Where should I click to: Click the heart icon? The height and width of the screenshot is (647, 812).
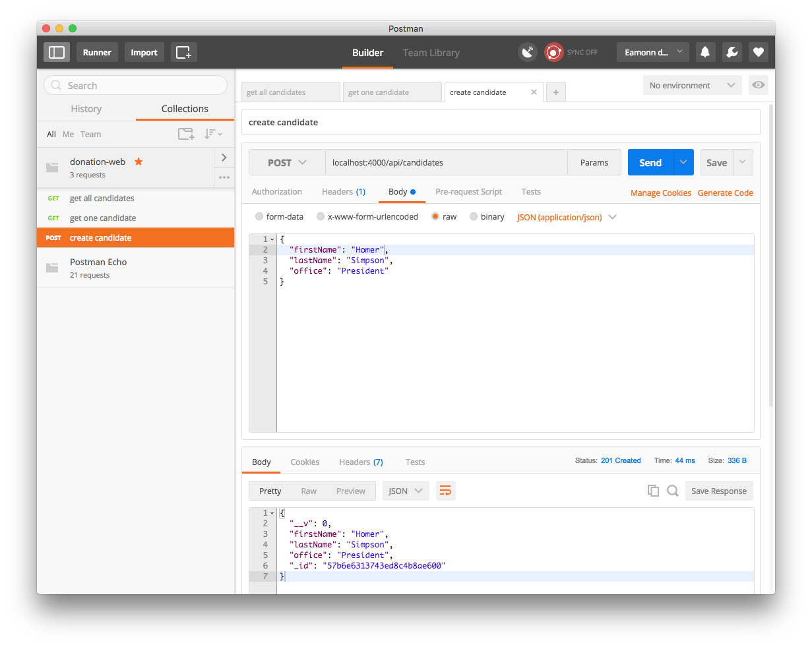tap(759, 52)
